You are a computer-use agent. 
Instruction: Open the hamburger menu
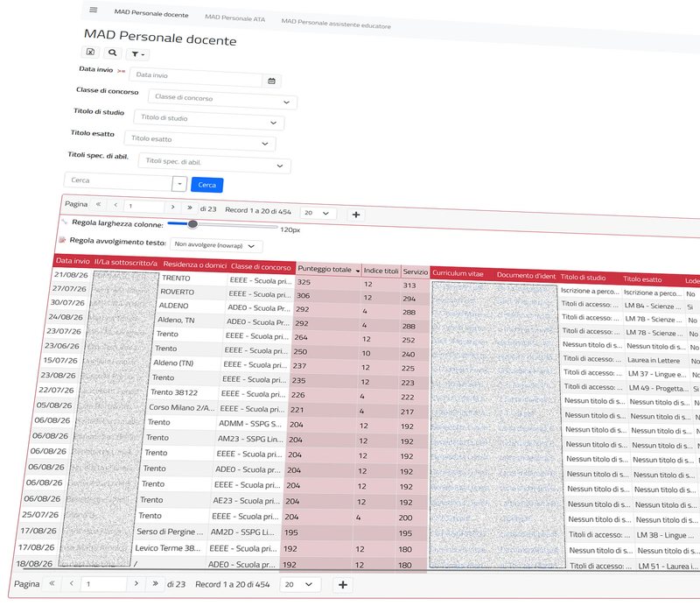click(x=94, y=10)
